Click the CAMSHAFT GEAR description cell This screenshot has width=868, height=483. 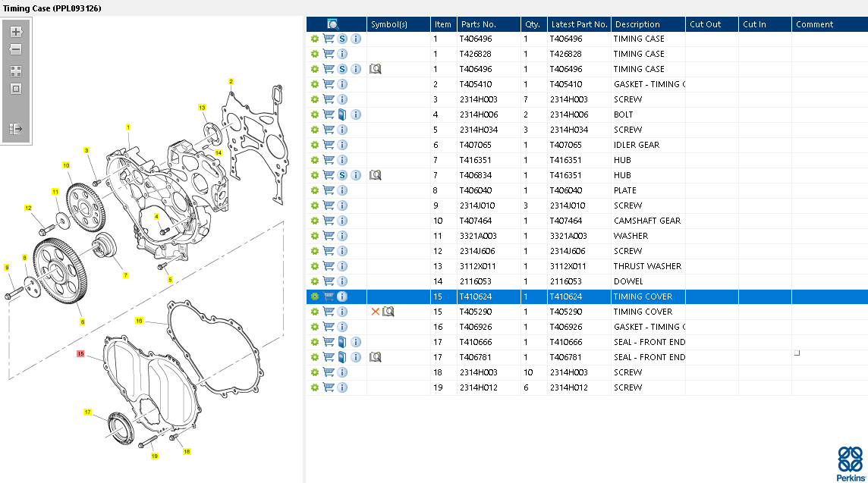[647, 221]
